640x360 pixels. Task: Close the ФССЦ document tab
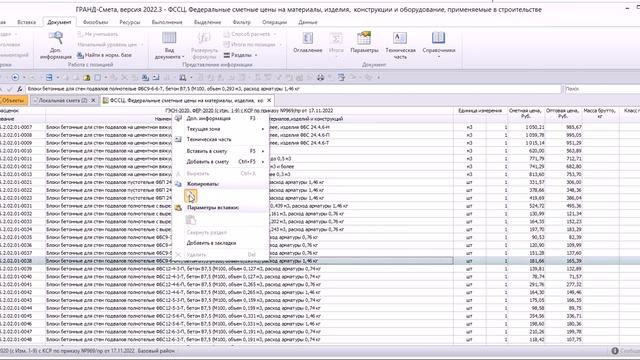pyautogui.click(x=269, y=100)
